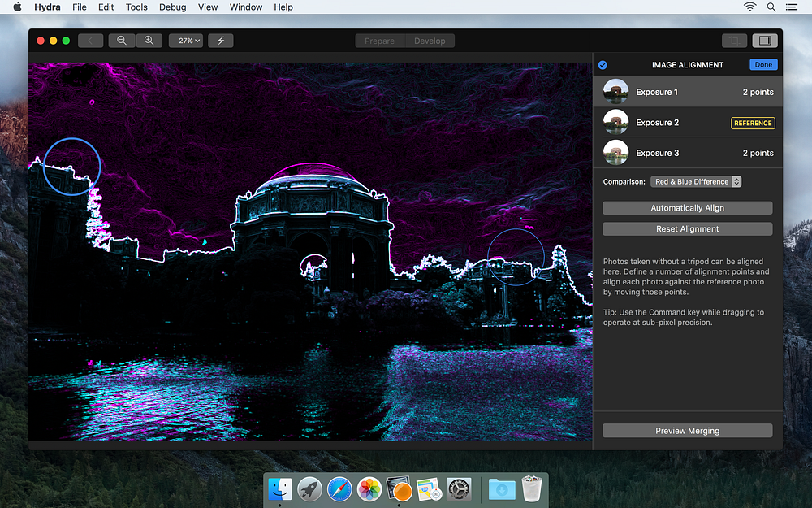
Task: Select the Exposure 1 row
Action: pos(688,92)
